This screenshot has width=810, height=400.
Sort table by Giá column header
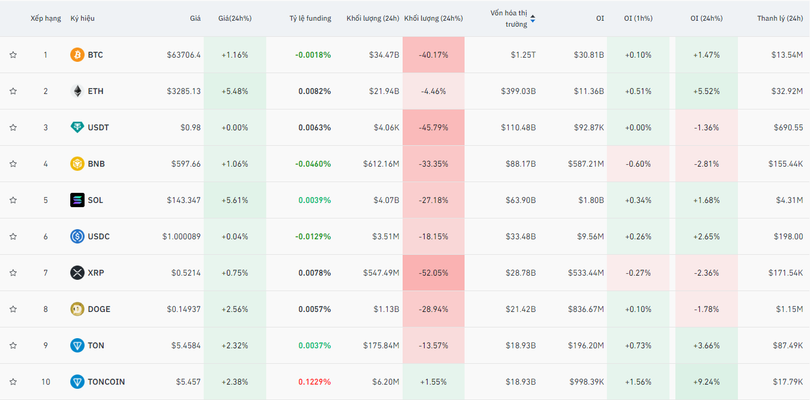point(195,18)
